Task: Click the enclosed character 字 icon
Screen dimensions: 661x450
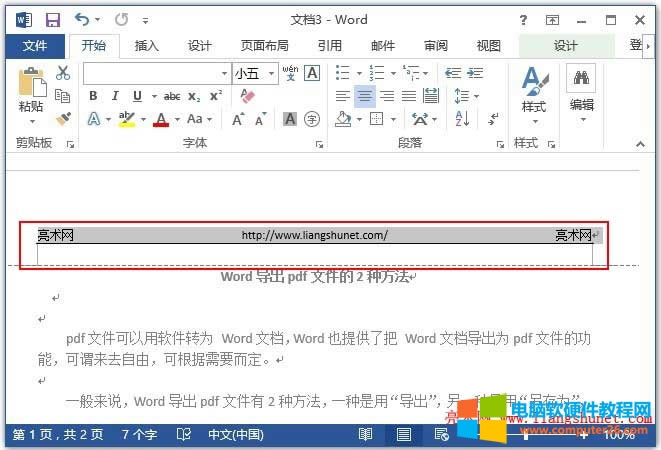Action: pyautogui.click(x=312, y=119)
